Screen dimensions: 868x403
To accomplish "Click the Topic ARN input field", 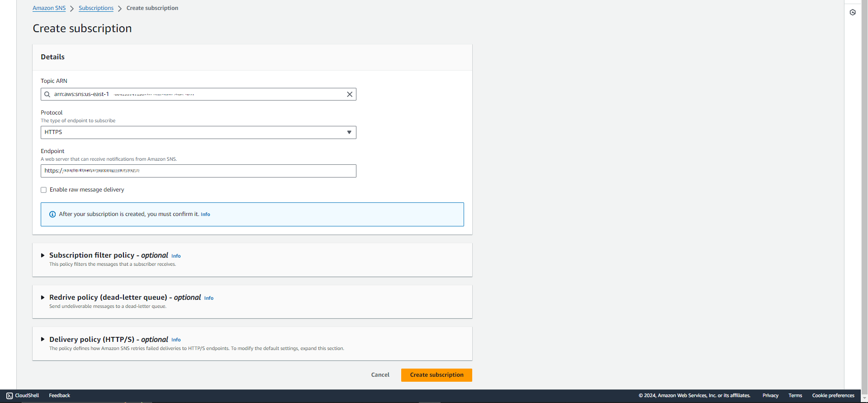I will [199, 94].
